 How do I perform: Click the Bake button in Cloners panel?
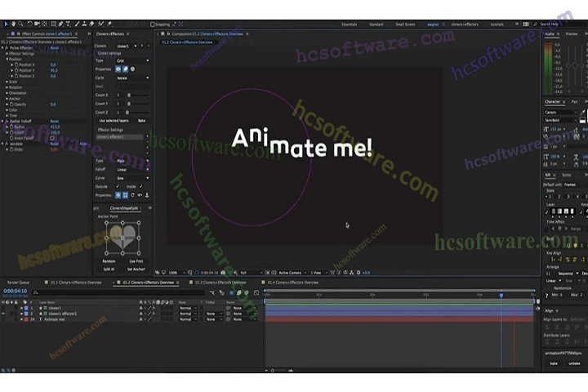point(141,121)
